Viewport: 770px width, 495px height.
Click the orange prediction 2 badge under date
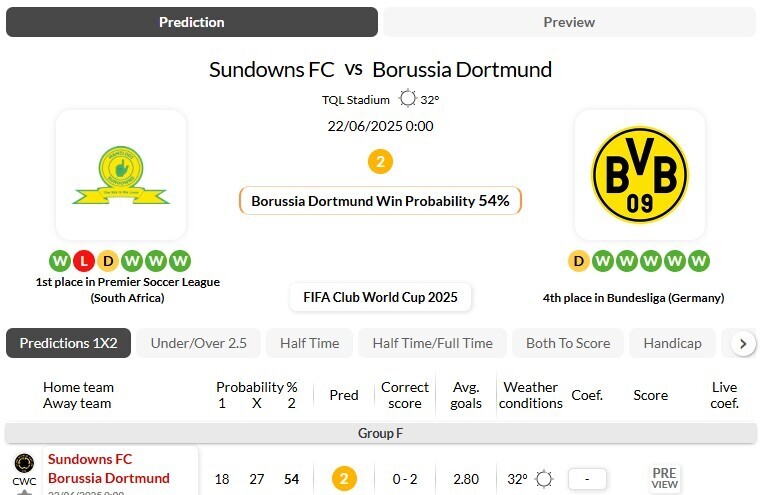[x=380, y=161]
